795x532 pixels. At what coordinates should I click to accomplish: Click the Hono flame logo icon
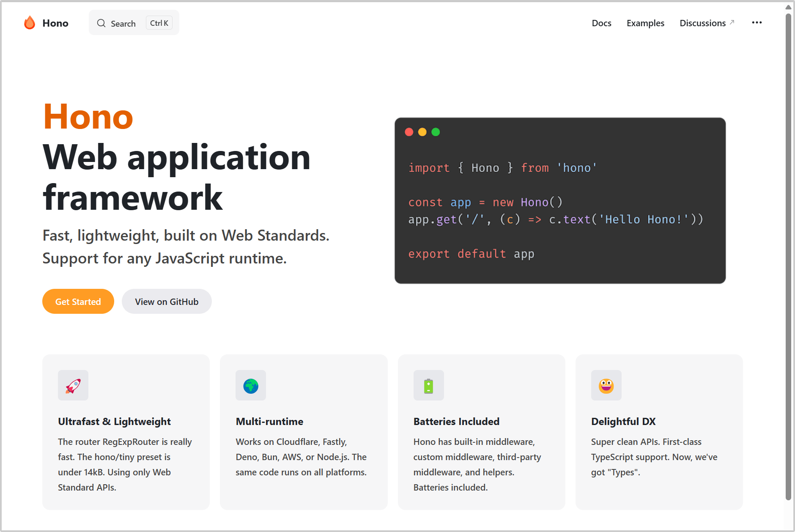click(x=30, y=23)
